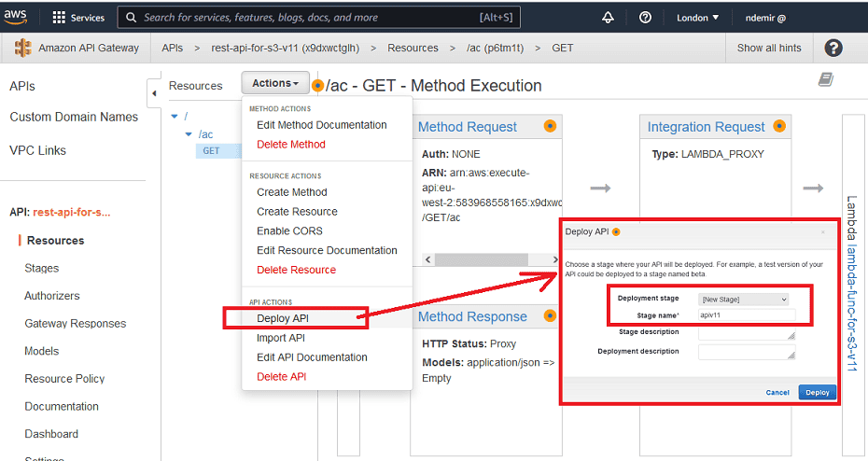
Task: Open Stages in the left navigation
Action: (42, 268)
